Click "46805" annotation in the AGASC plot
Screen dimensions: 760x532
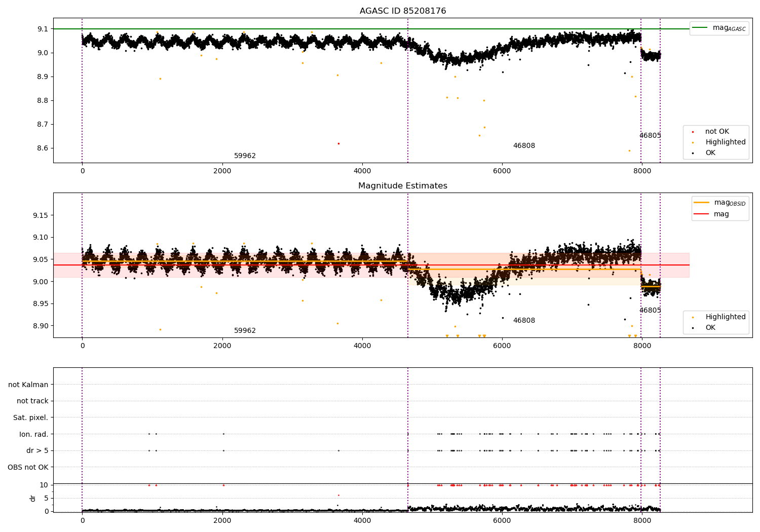tap(650, 136)
